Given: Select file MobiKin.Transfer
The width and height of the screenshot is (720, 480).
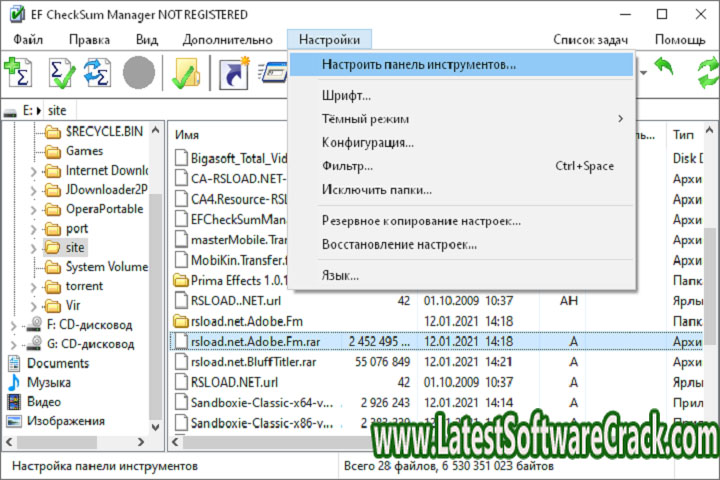Looking at the screenshot, I should pos(231,260).
